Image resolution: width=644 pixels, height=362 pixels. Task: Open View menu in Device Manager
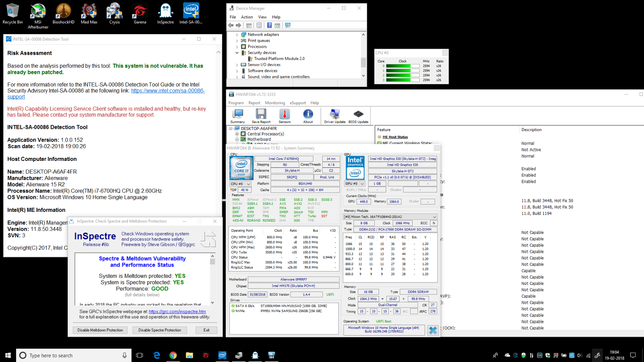point(262,17)
